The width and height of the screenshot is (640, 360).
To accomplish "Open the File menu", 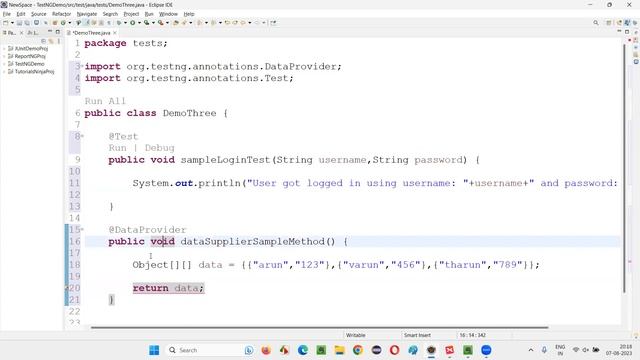I will click(7, 14).
